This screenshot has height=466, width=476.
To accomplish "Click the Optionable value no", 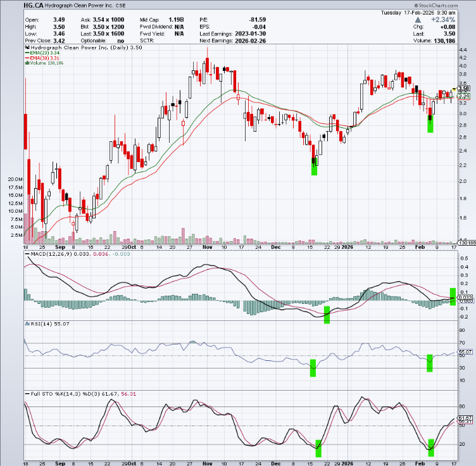I will tap(120, 41).
